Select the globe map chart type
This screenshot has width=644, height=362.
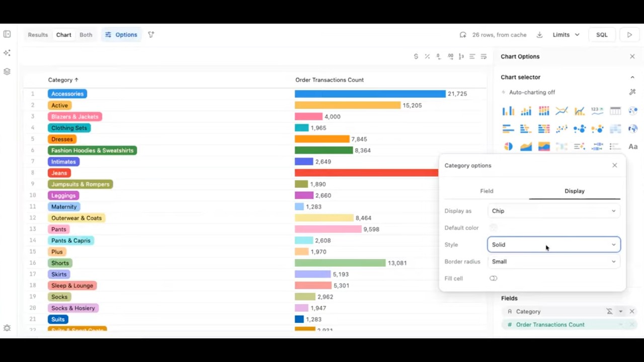633,129
